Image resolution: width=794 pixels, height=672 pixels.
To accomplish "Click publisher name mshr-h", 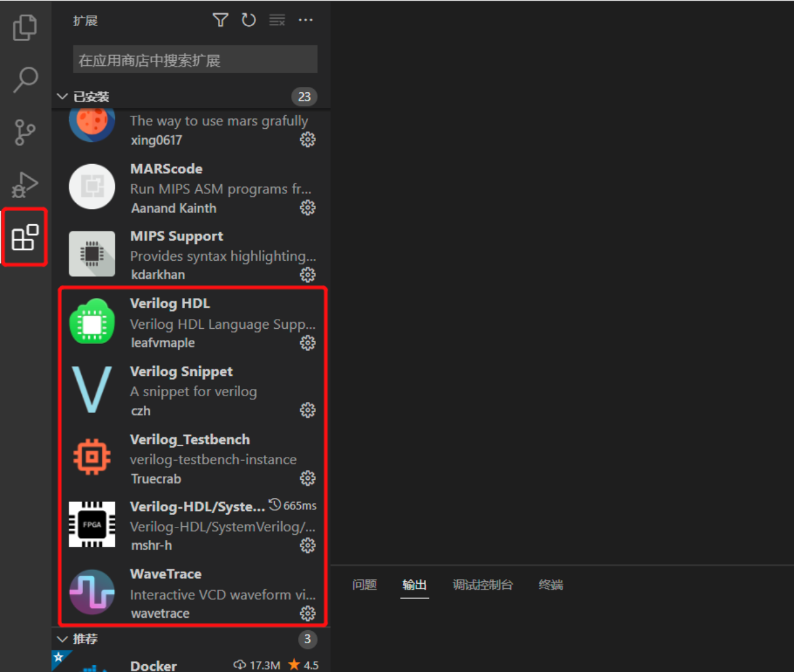I will pos(151,545).
